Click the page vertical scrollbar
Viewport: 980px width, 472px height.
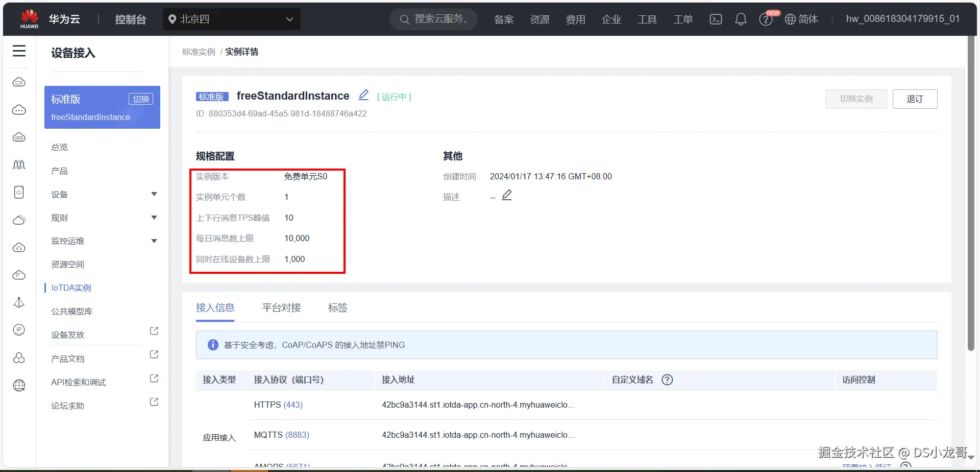[x=971, y=194]
